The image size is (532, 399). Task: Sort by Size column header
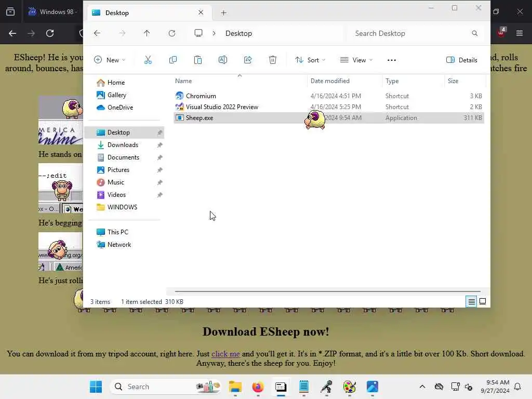pos(453,81)
